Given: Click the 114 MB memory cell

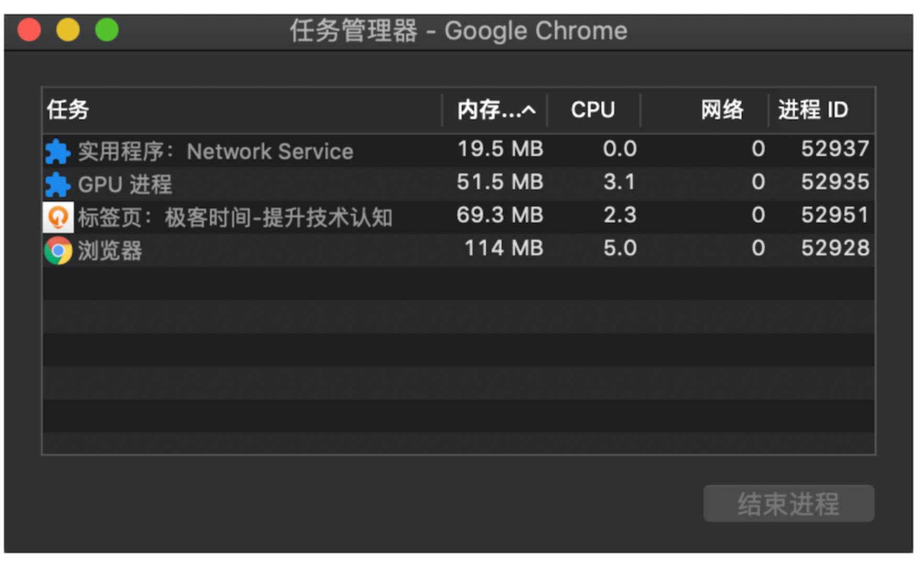Looking at the screenshot, I should (503, 248).
